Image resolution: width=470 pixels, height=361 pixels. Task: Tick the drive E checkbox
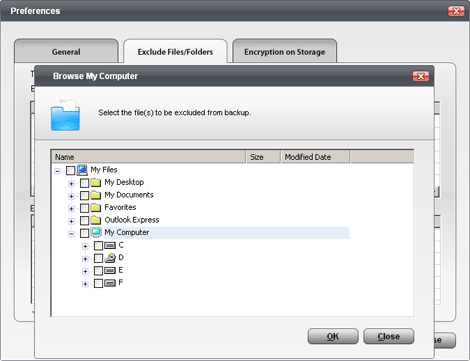pos(98,271)
